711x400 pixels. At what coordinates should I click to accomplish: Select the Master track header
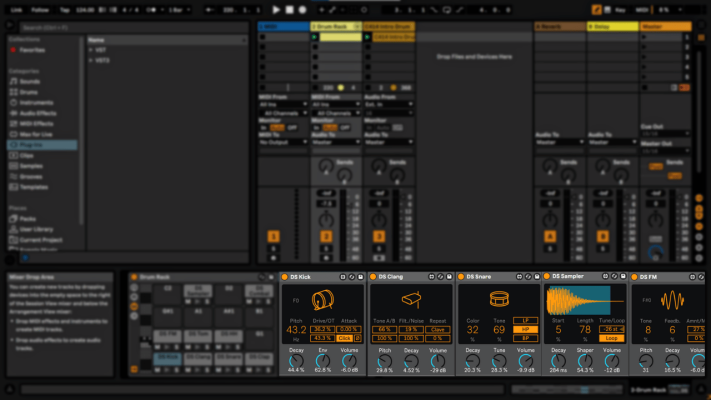click(665, 26)
